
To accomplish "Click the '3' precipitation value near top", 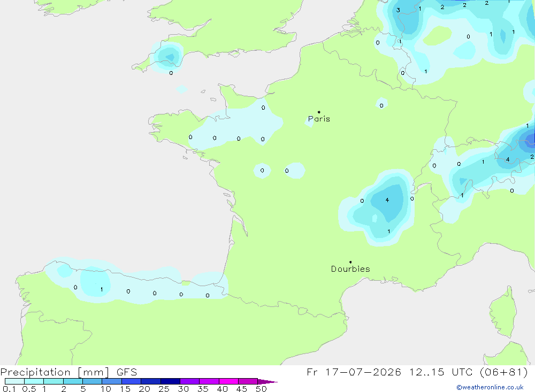I will tap(398, 10).
